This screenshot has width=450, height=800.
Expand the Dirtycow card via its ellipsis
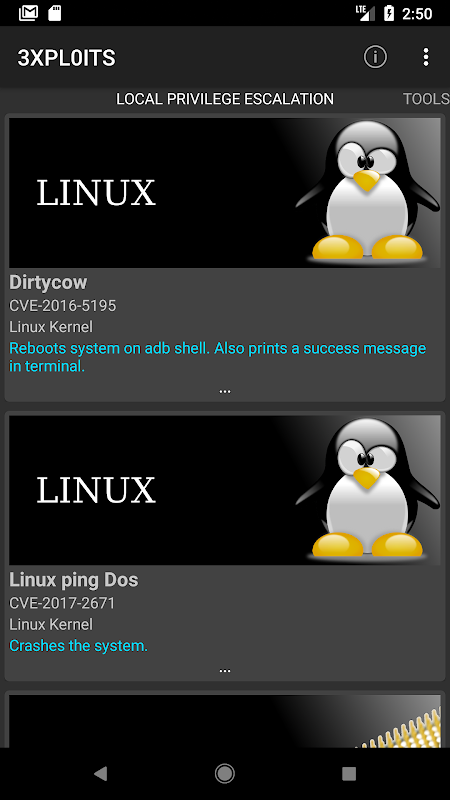225,391
